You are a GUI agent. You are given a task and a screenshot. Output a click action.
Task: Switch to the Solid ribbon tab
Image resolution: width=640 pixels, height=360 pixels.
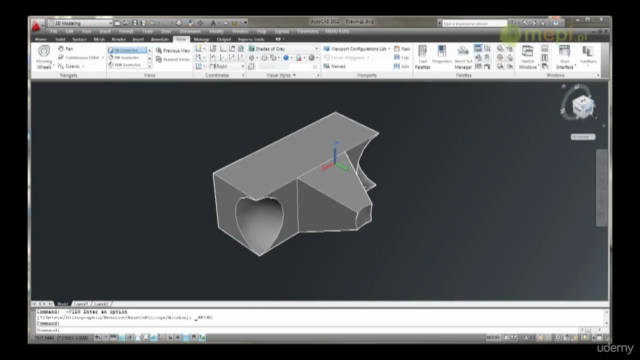tap(60, 39)
